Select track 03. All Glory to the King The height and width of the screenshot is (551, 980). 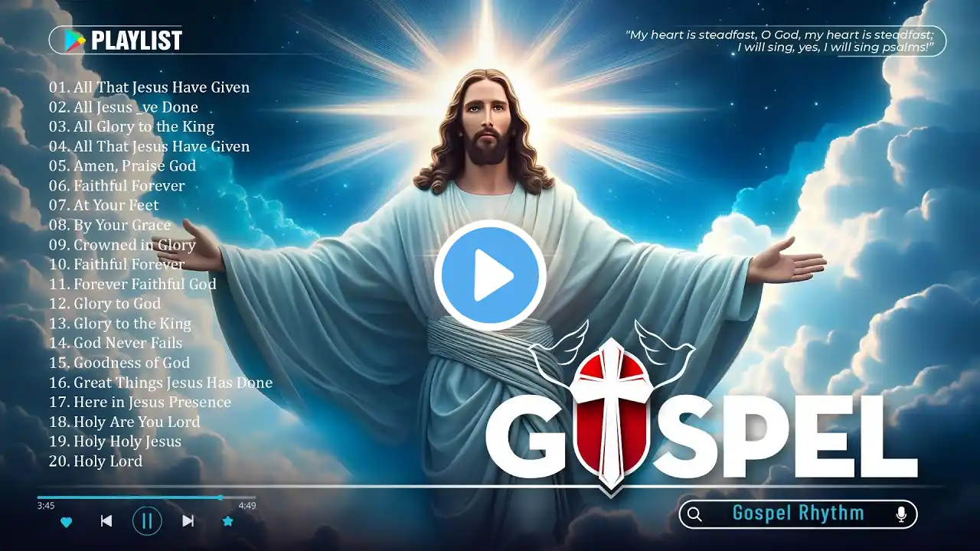pos(132,127)
